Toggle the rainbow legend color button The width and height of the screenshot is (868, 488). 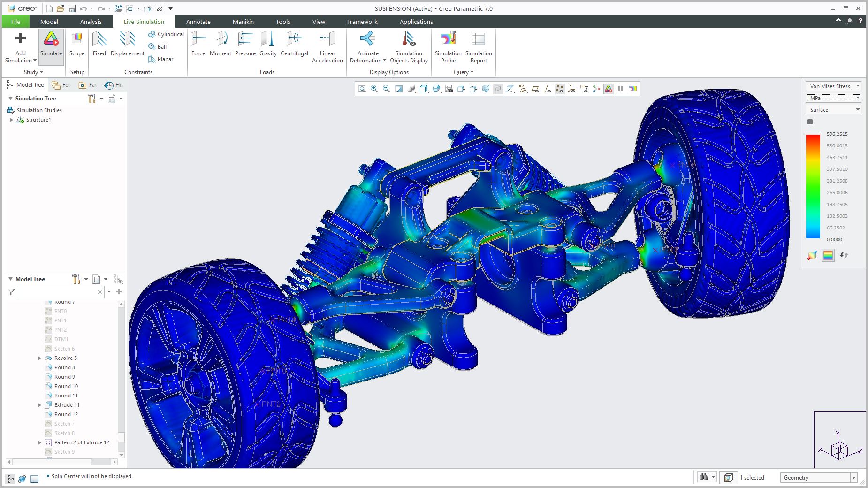828,255
